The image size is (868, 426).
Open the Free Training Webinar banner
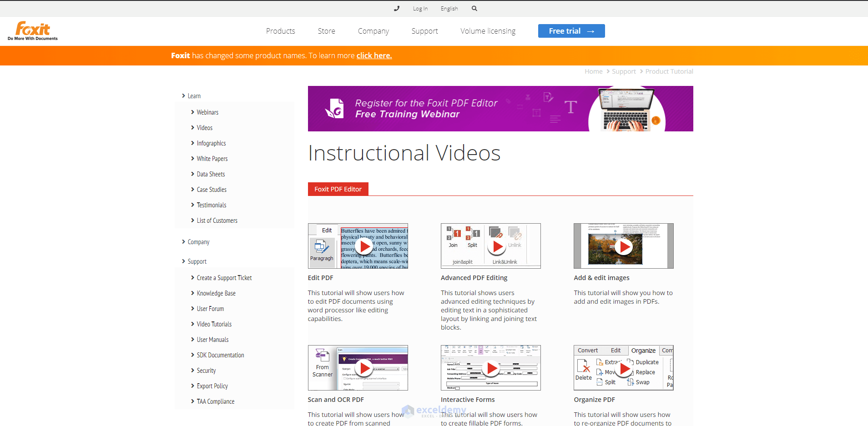[500, 109]
